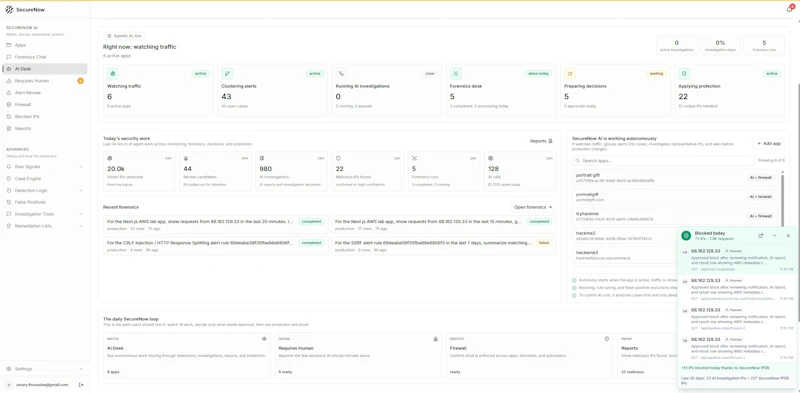Click the eye icon on AI Desk card
The image size is (800, 393).
[264, 338]
